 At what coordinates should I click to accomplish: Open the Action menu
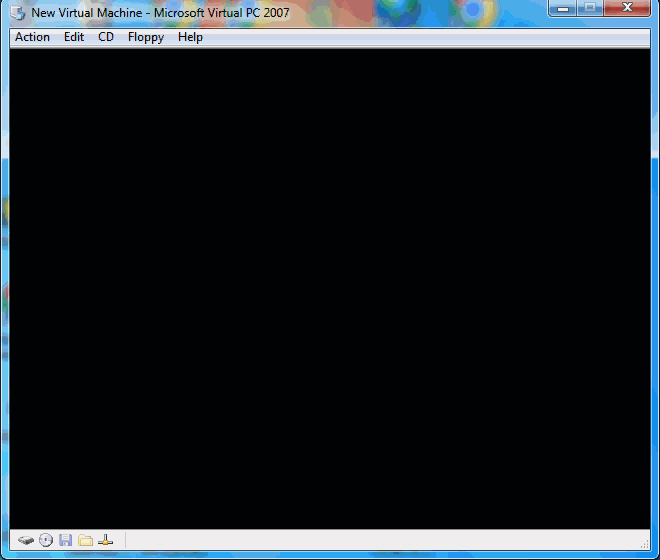tap(32, 37)
